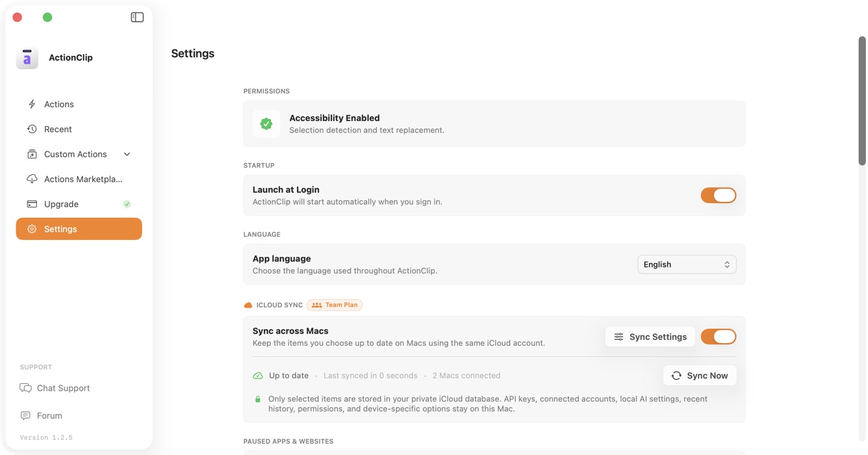Toggle the sidebar panel icon
This screenshot has height=455, width=868.
(x=137, y=17)
